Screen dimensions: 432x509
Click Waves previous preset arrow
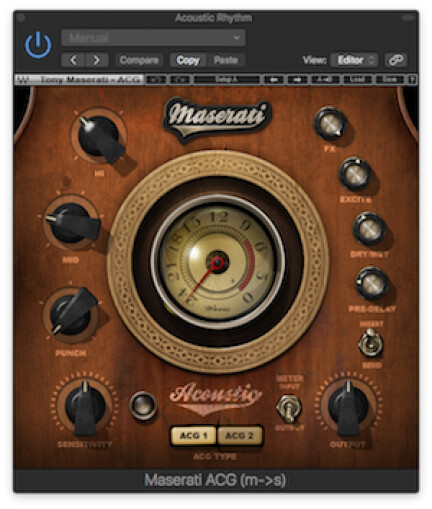273,80
